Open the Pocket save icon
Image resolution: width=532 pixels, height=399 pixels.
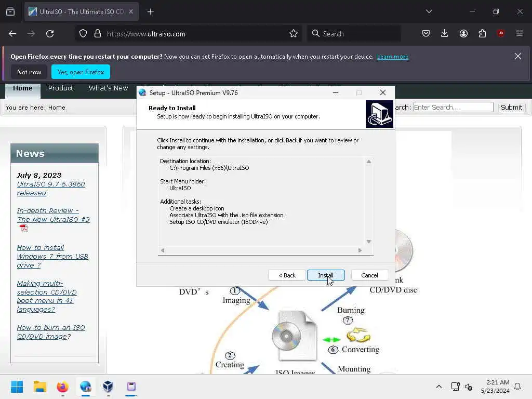coord(426,33)
